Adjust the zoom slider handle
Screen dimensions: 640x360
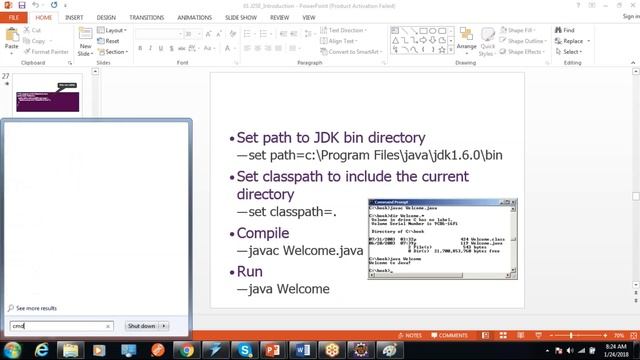click(x=571, y=336)
